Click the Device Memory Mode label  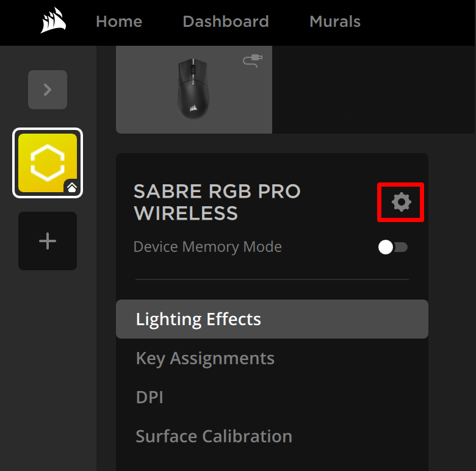pos(207,246)
